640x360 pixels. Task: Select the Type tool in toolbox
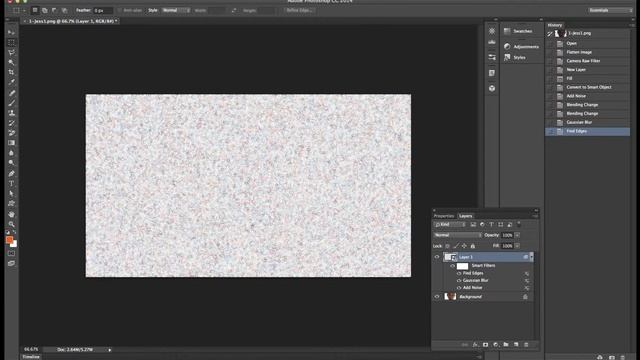coord(11,184)
